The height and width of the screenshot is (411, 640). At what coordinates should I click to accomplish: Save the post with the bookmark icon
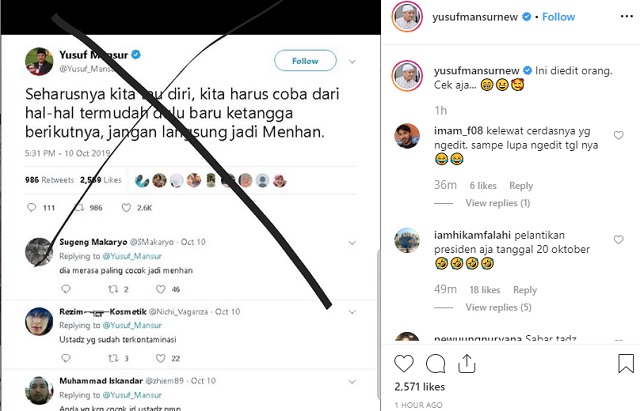(x=625, y=363)
